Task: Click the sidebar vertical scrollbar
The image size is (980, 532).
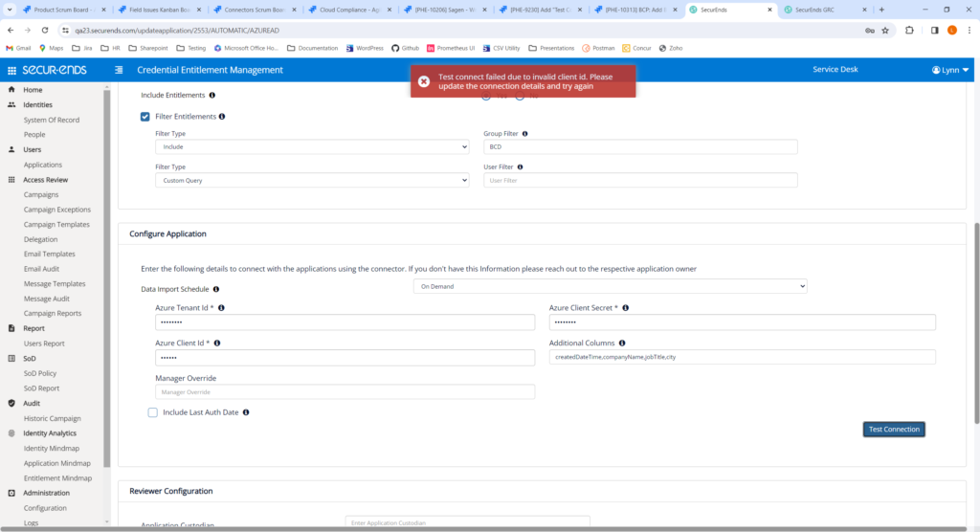Action: click(106, 278)
